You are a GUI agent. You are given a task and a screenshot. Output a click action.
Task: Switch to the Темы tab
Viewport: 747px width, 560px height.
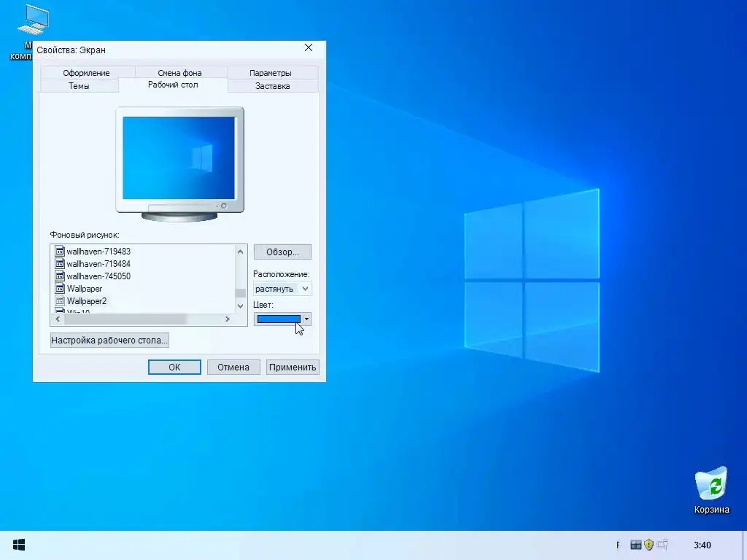coord(79,86)
